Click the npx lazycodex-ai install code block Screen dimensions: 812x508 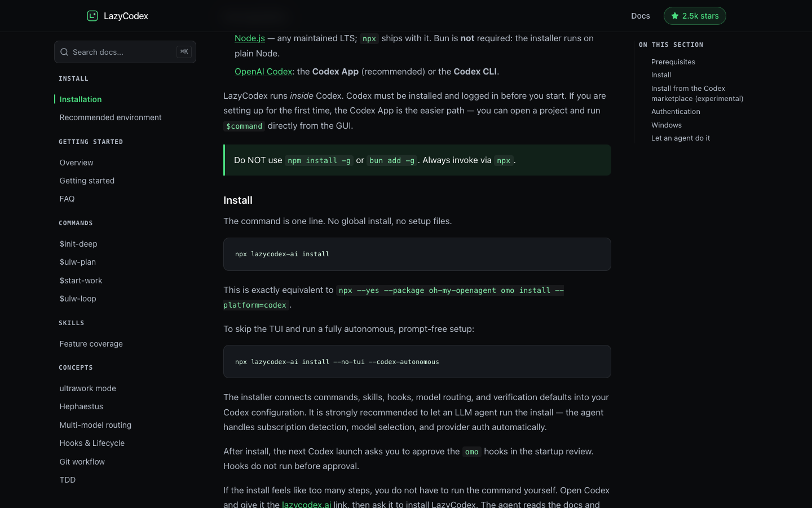[x=417, y=254]
